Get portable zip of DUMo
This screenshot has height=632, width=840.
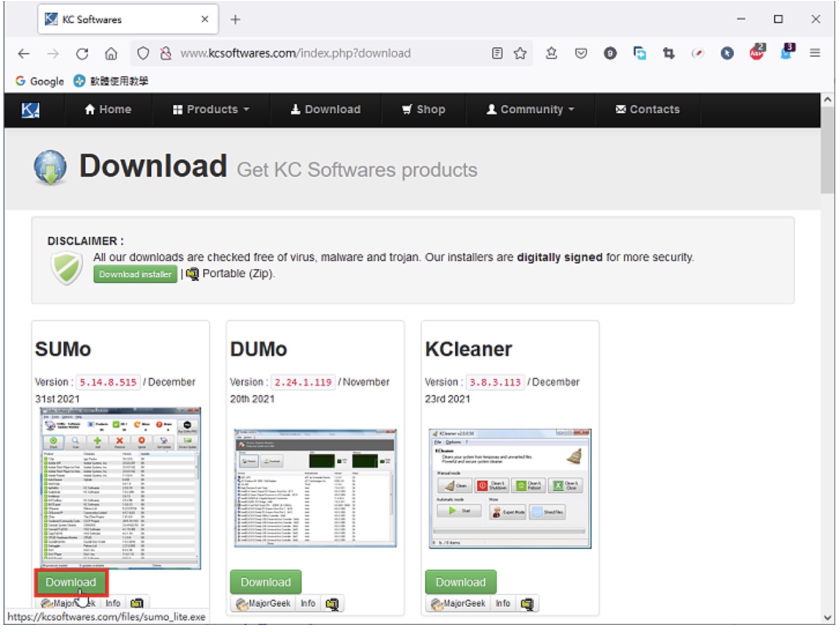tap(332, 604)
